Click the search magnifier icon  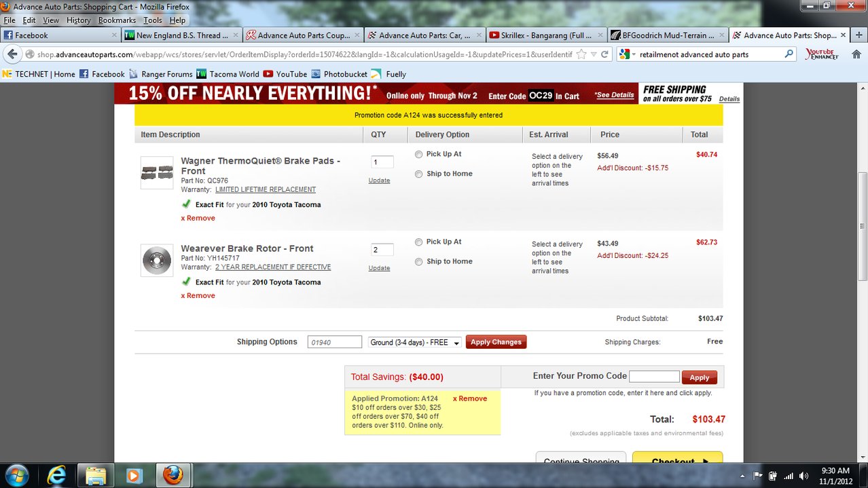pos(789,54)
